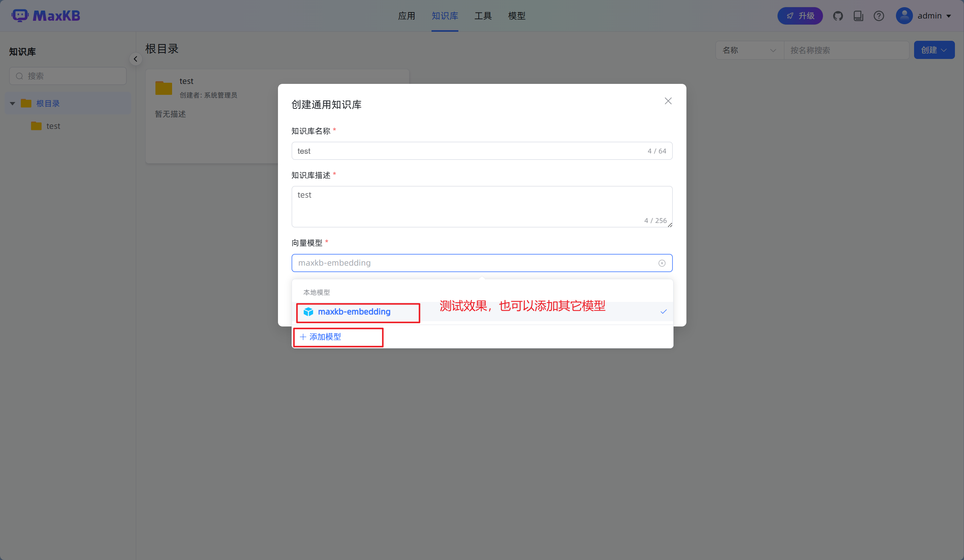Switch to the 应用 tab
This screenshot has width=964, height=560.
(406, 16)
